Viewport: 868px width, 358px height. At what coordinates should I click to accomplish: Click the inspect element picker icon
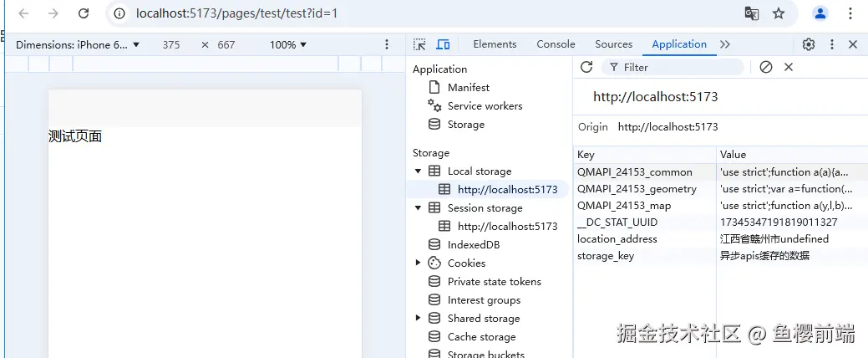pos(420,44)
